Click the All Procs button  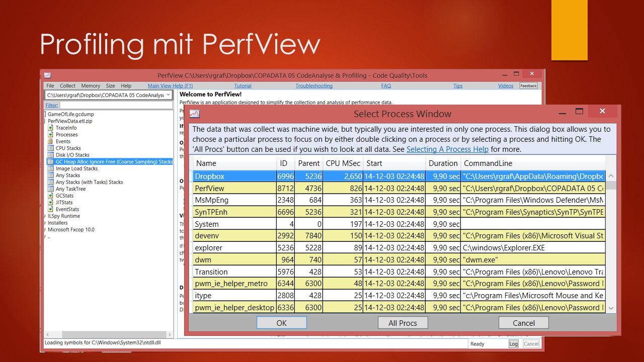pyautogui.click(x=403, y=323)
